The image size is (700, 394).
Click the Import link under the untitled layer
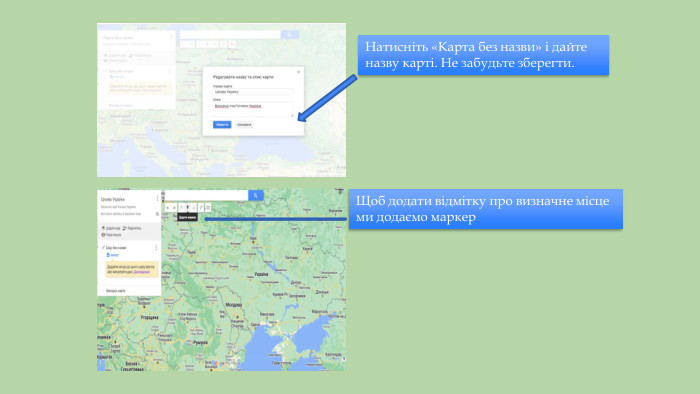coord(112,255)
